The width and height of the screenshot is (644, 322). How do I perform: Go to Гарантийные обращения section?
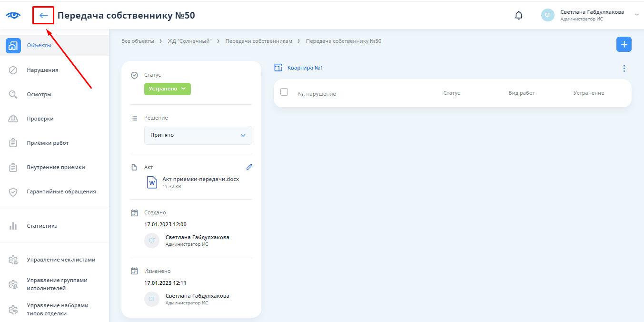[61, 191]
